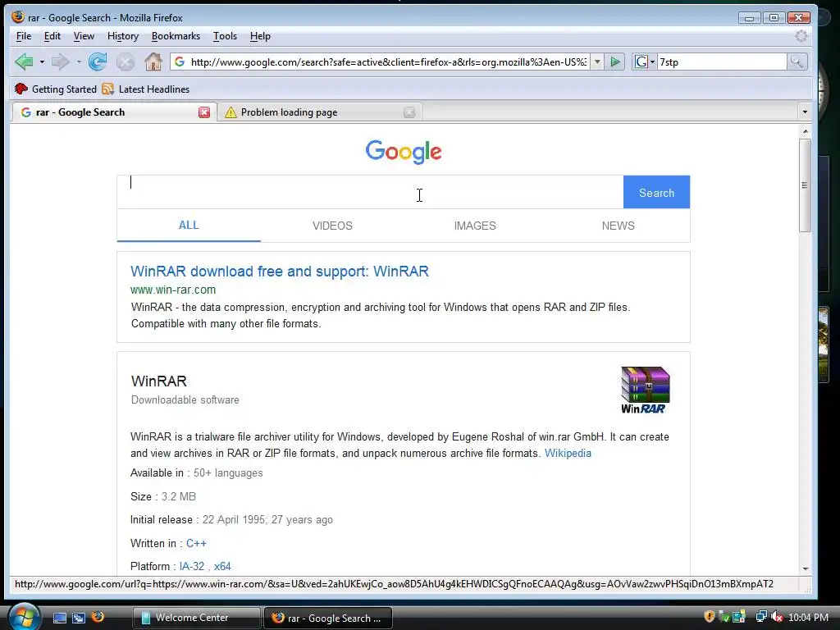840x630 pixels.
Task: Click the Forward navigation arrow
Action: point(61,62)
